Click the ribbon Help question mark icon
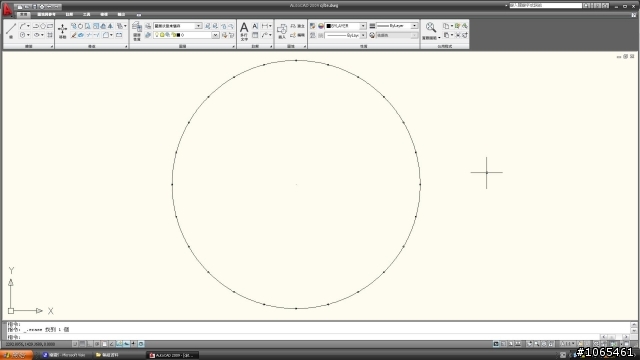 coord(634,15)
